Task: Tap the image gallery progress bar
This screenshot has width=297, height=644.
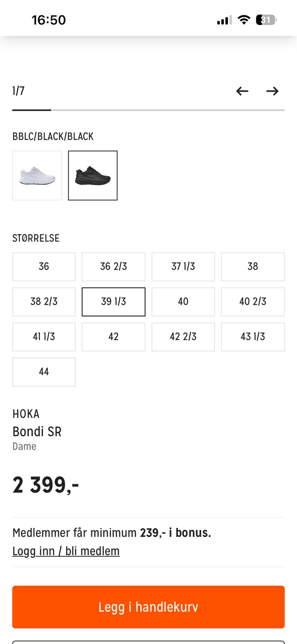Action: [x=148, y=110]
